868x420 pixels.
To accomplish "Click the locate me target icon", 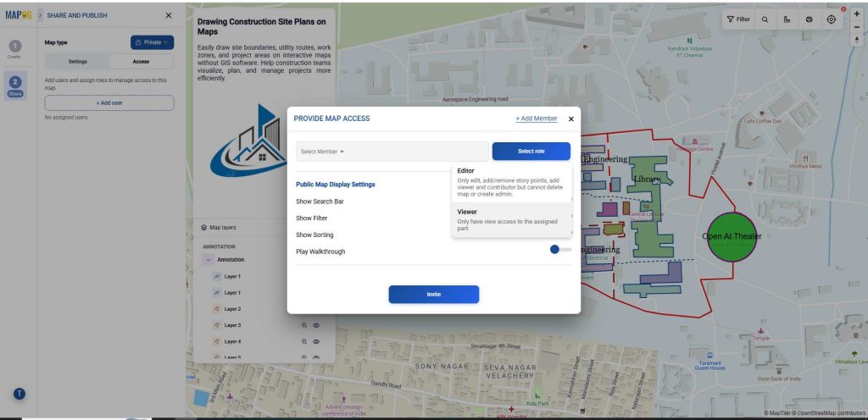I will 831,19.
